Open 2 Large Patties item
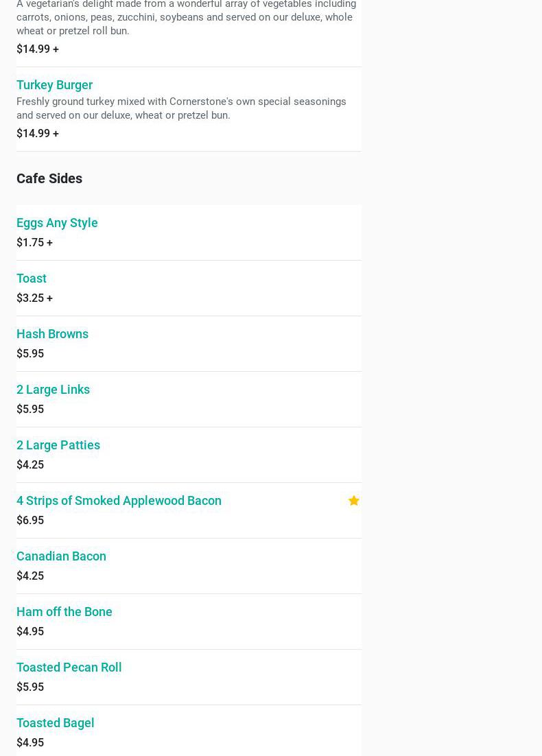The image size is (542, 756). pyautogui.click(x=58, y=445)
